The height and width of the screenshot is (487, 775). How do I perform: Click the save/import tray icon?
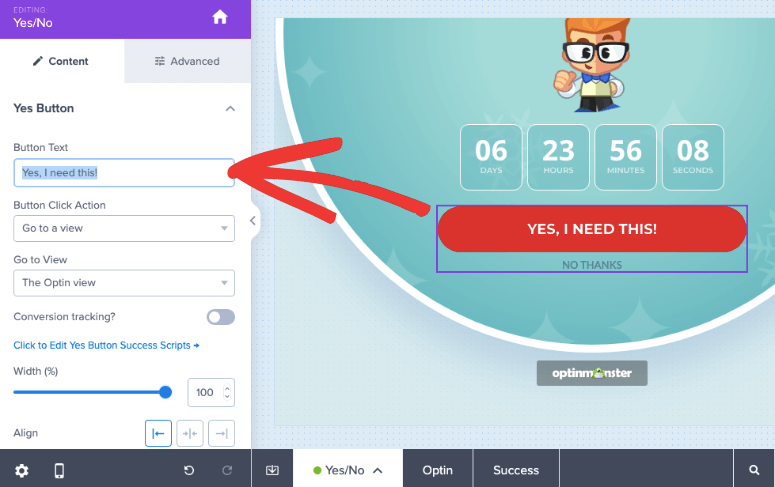coord(272,470)
